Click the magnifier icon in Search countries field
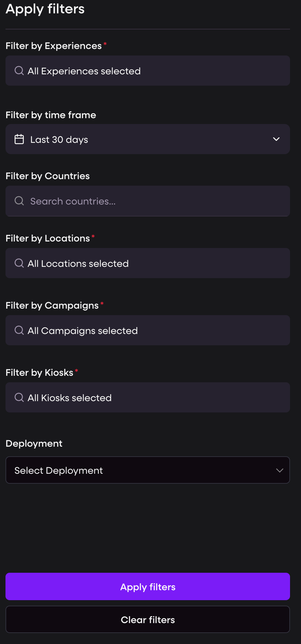The width and height of the screenshot is (301, 644). click(x=19, y=201)
